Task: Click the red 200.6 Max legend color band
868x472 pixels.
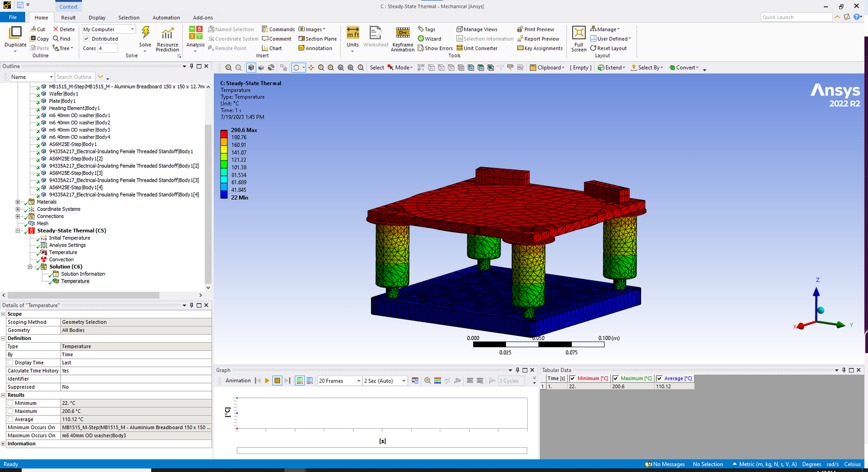Action: coord(224,134)
